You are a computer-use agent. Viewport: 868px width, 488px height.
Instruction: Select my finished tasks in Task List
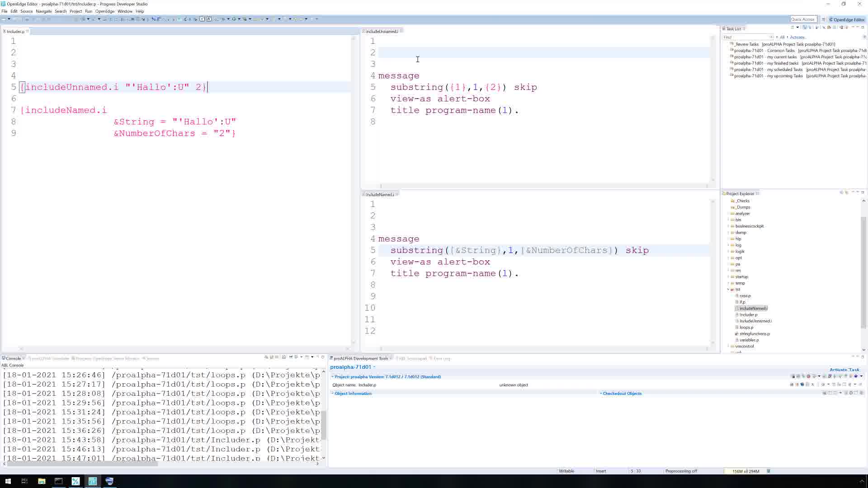pos(798,63)
